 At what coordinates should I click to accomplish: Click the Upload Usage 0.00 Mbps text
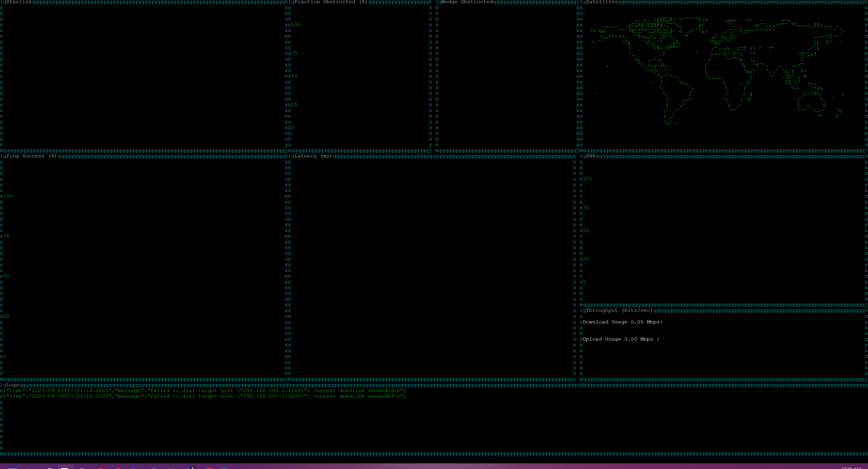[621, 339]
